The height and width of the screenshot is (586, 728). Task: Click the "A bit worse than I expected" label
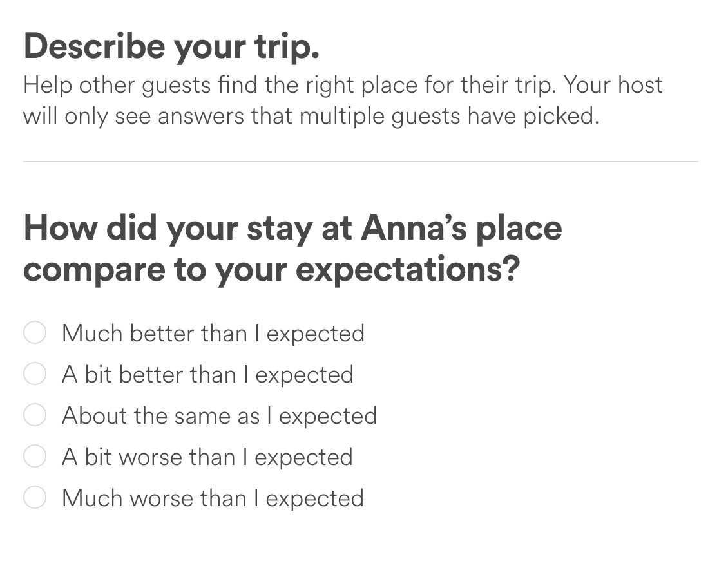207,457
